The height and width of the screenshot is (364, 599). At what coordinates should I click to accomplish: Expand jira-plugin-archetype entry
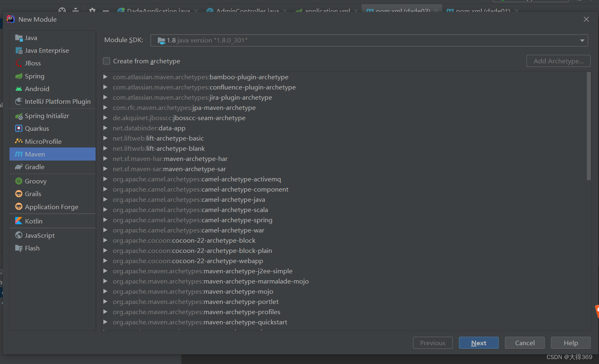(105, 97)
